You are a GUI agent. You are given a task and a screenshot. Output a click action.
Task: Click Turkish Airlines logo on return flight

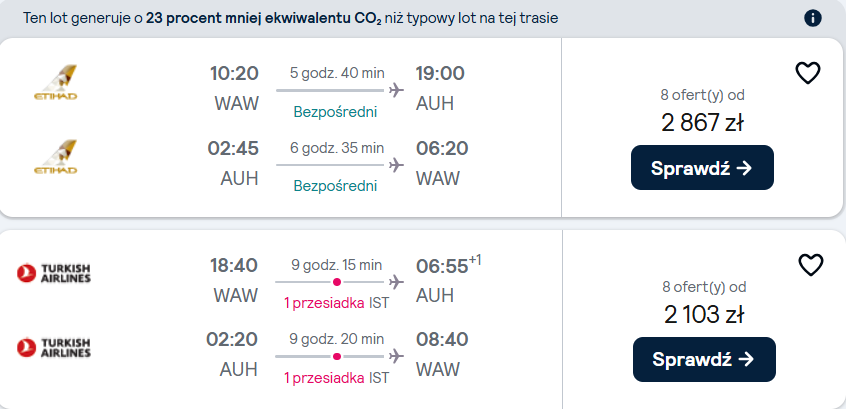tap(53, 347)
